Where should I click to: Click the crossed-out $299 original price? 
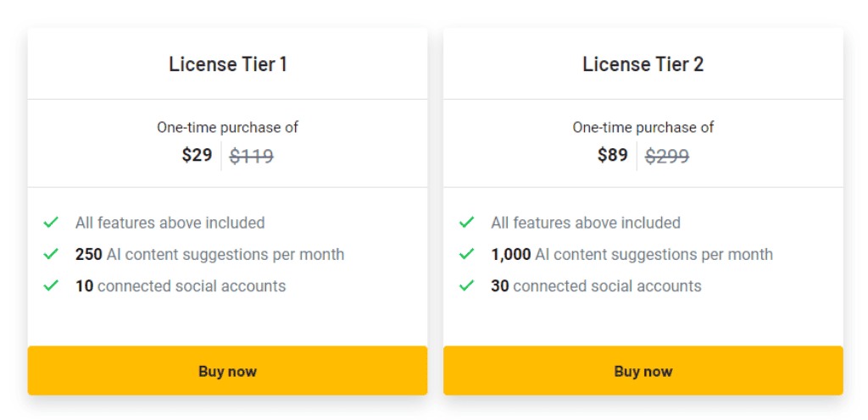click(x=667, y=157)
